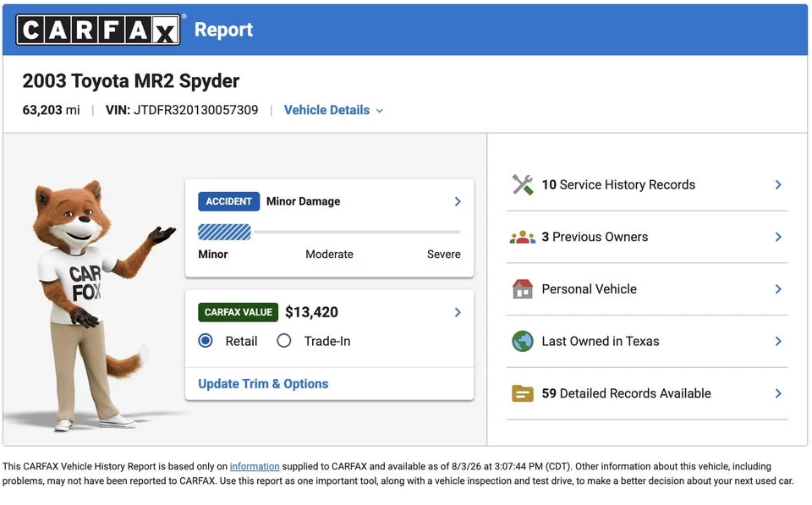Screen dimensions: 812x505
Task: Open chevron for 3 Previous Owners
Action: coord(778,237)
